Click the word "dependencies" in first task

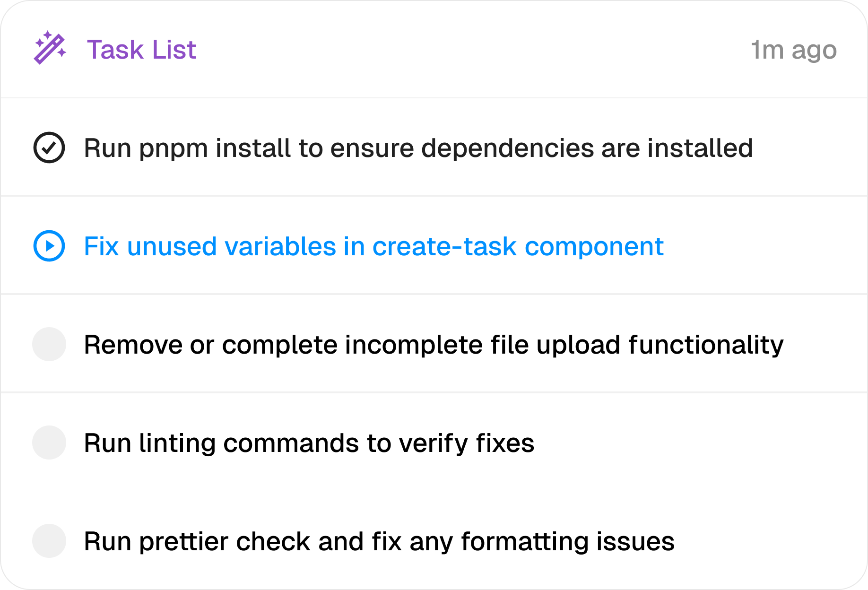(x=507, y=148)
